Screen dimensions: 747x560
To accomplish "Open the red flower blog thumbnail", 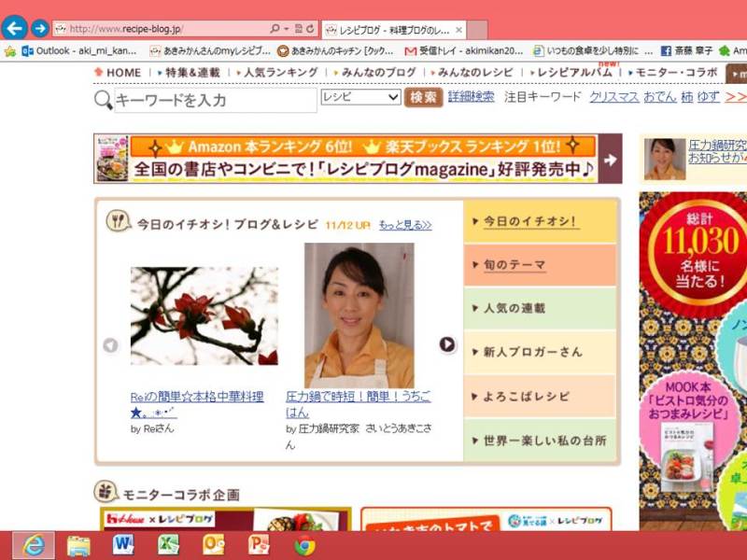I will [x=204, y=316].
